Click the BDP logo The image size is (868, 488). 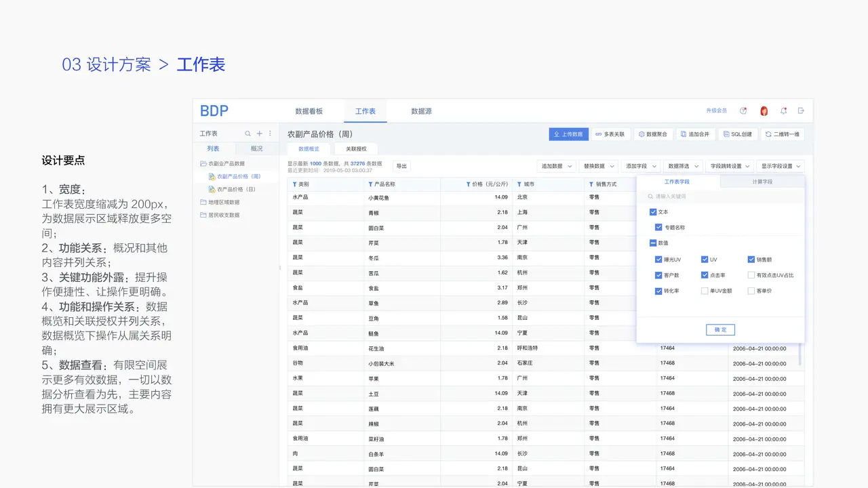(x=214, y=111)
